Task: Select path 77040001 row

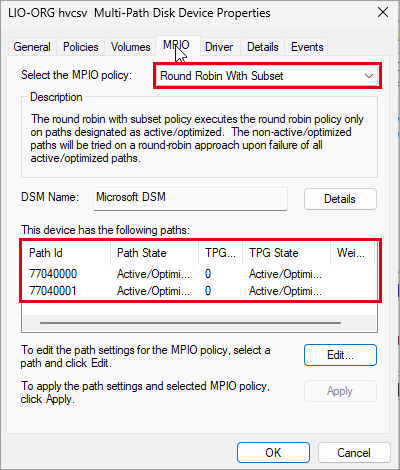Action: coord(199,291)
